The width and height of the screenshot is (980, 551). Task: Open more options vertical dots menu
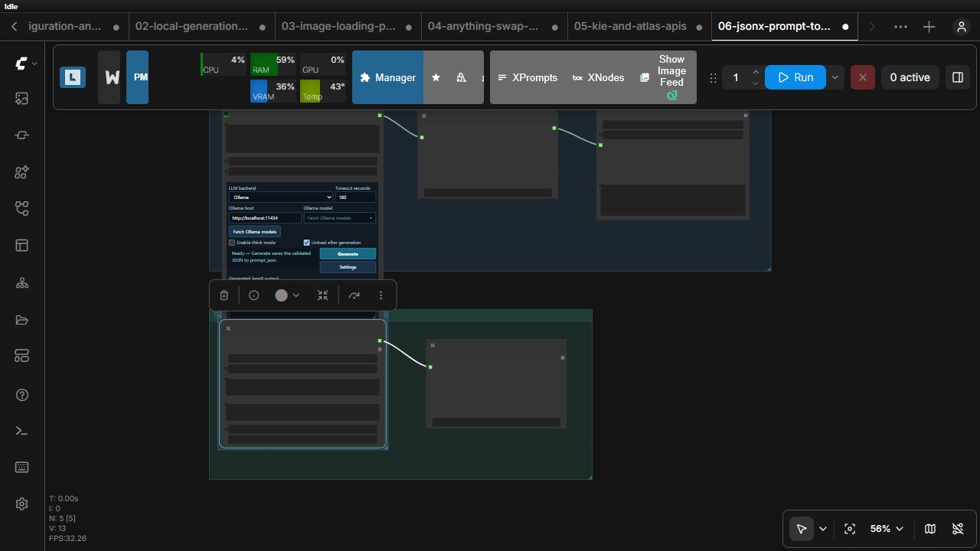point(381,295)
